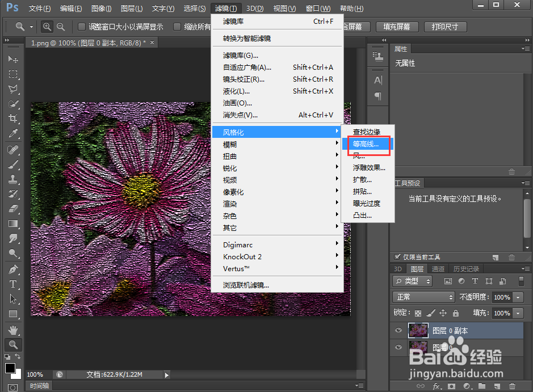Screen dimensions: 533x392
Task: Expand the 模糊 filter submenu
Action: 278,144
